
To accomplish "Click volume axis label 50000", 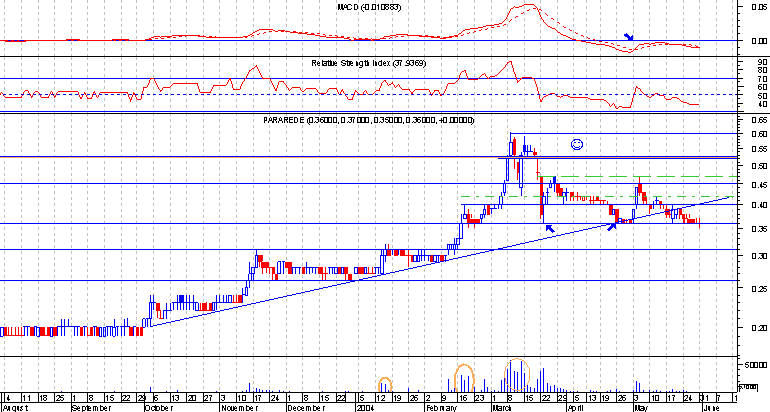I will (757, 365).
